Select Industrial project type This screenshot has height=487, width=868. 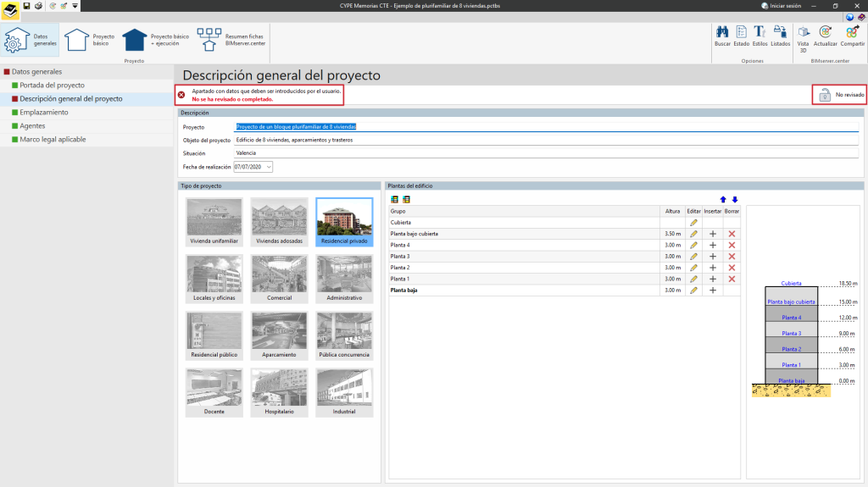344,393
